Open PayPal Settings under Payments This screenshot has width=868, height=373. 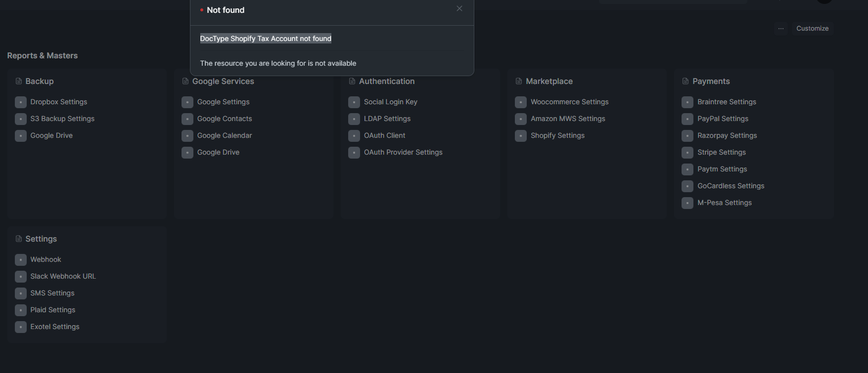pyautogui.click(x=723, y=119)
